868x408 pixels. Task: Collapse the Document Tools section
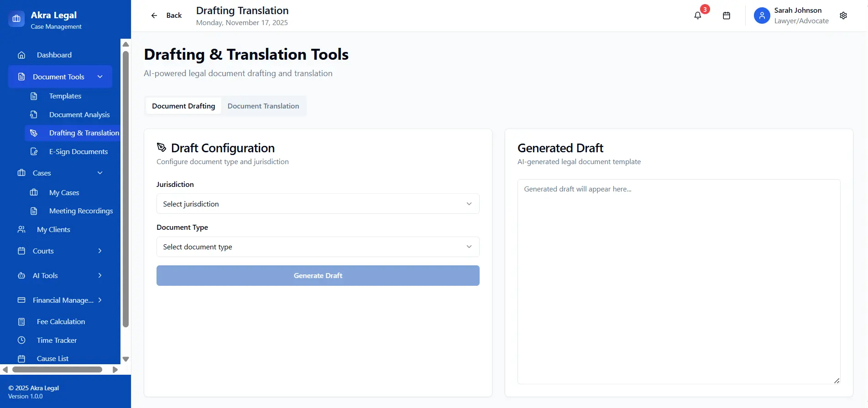click(100, 77)
